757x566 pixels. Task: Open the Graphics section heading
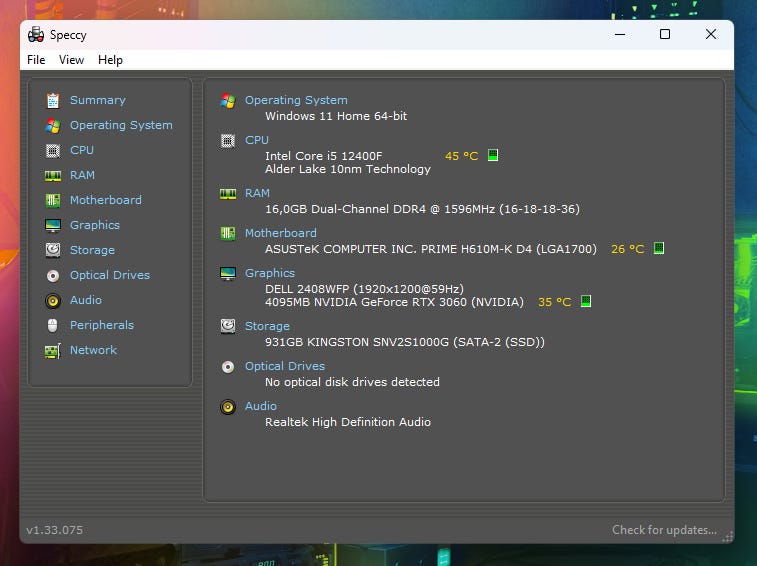tap(270, 273)
